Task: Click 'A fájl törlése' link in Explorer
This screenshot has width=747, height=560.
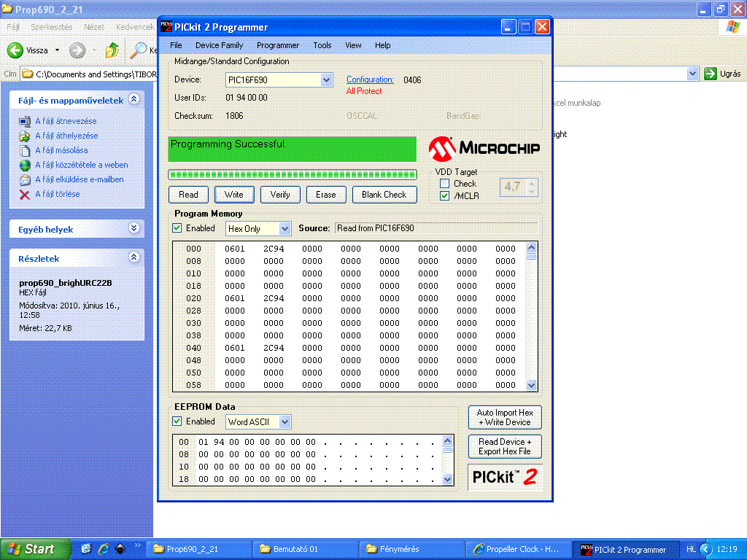Action: click(x=58, y=194)
